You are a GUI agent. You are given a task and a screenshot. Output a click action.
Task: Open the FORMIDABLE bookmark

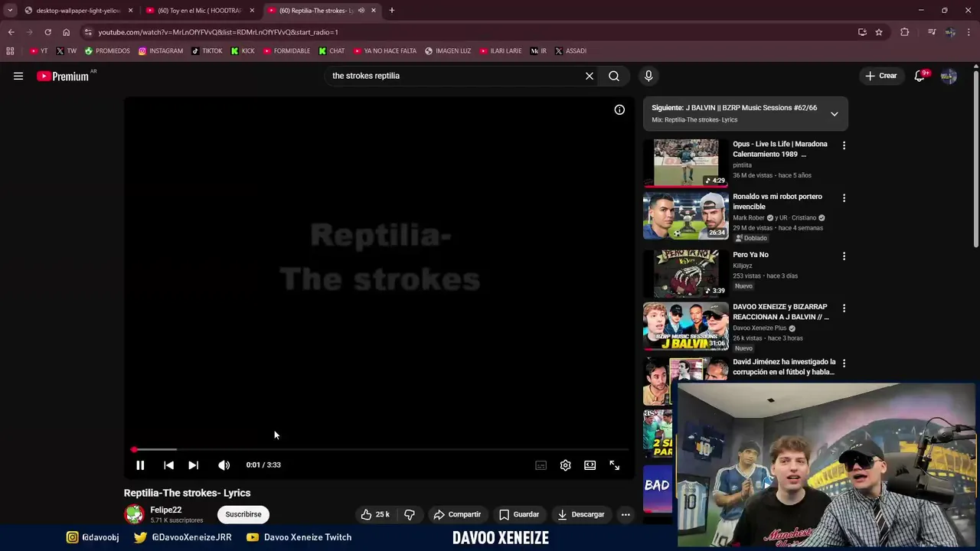[286, 51]
